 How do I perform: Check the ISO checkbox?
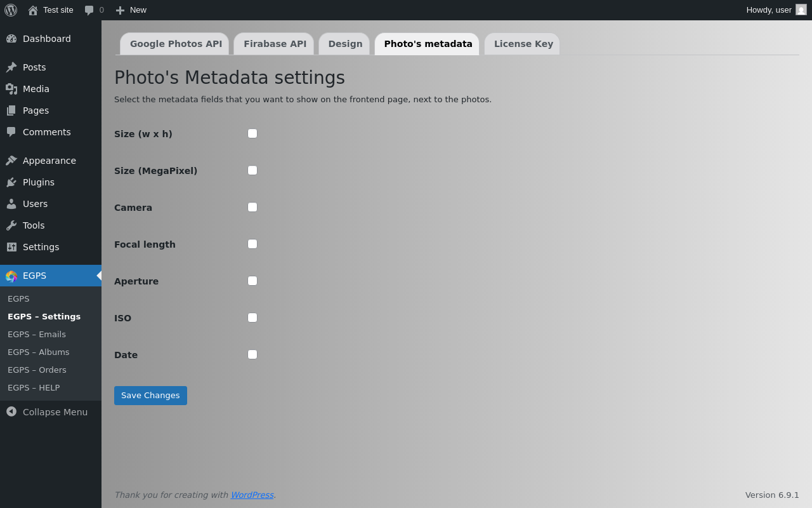(x=252, y=317)
